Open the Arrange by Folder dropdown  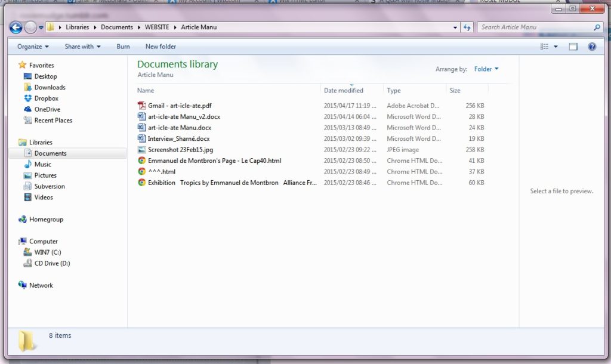(x=486, y=69)
